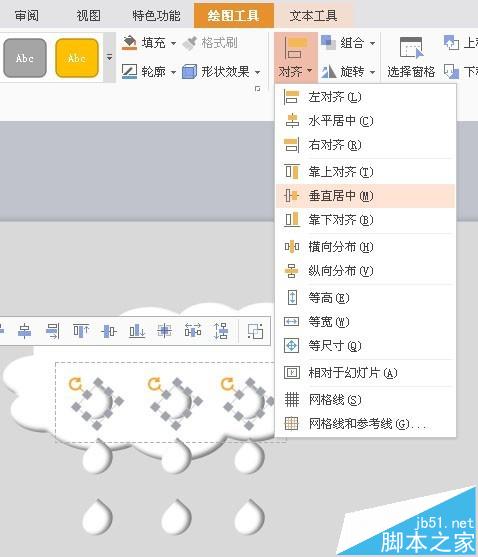Open 网格线和参考线 (G) settings

365,423
